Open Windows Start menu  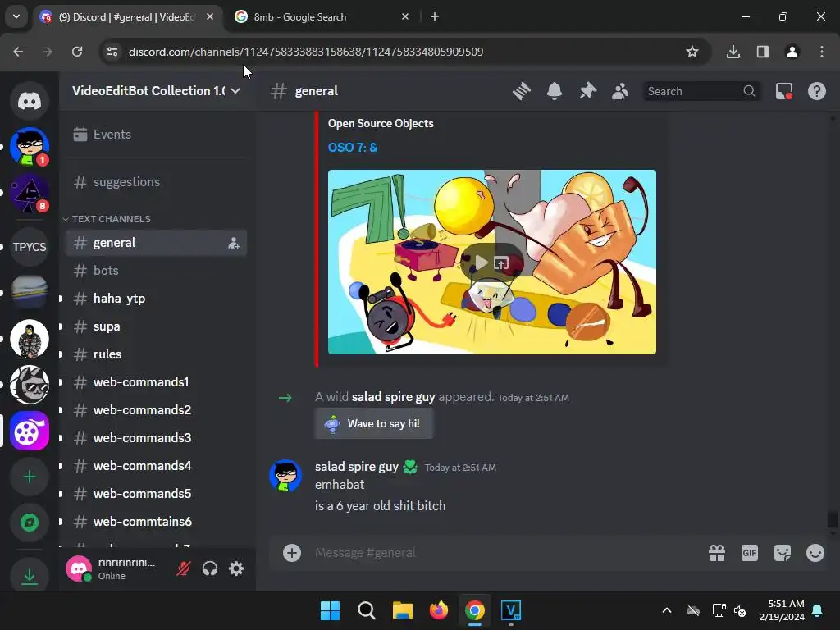(x=330, y=610)
